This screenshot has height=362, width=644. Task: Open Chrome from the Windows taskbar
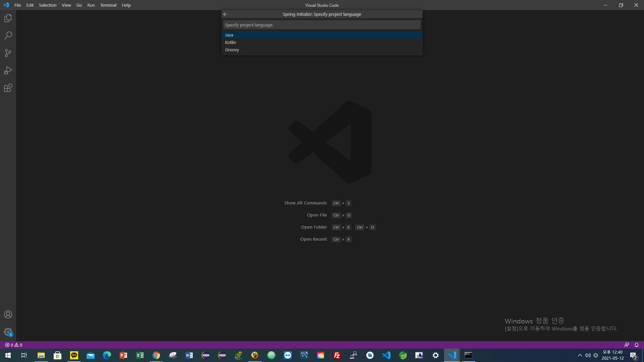(156, 355)
